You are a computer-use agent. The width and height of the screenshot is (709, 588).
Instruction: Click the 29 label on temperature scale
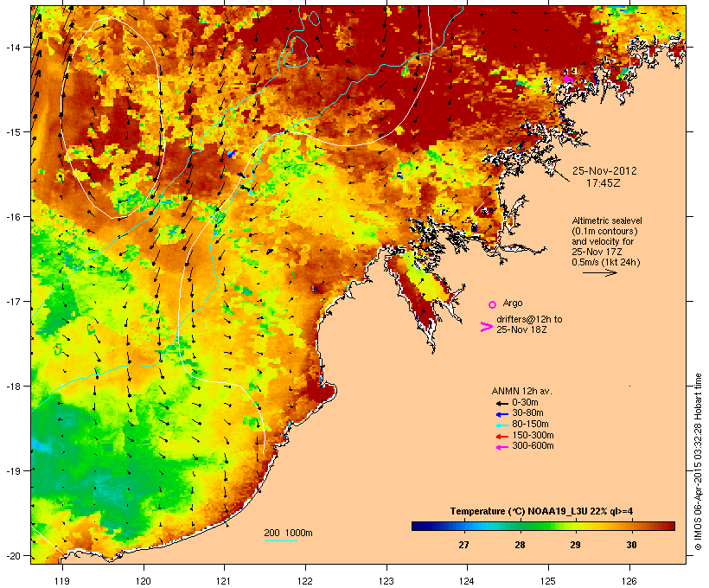tap(575, 545)
